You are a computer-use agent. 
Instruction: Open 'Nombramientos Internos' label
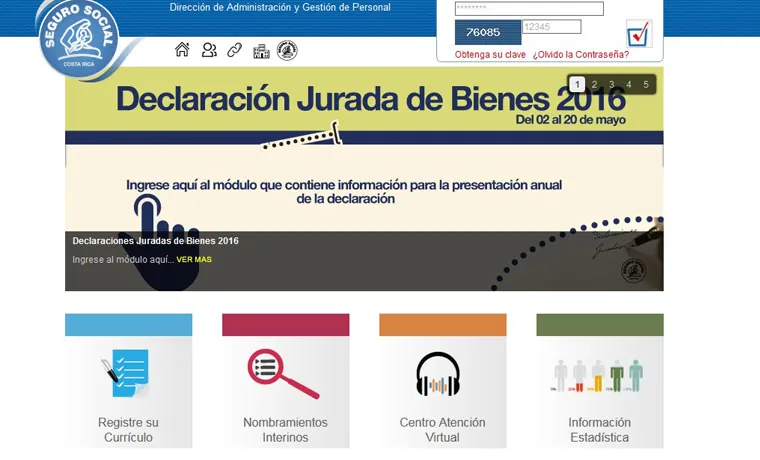pos(285,430)
